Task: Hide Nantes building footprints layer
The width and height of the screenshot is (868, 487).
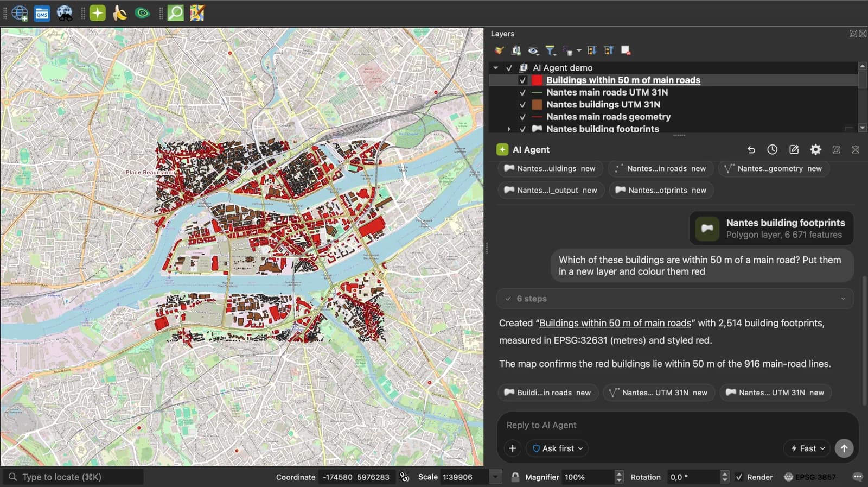Action: [x=522, y=129]
